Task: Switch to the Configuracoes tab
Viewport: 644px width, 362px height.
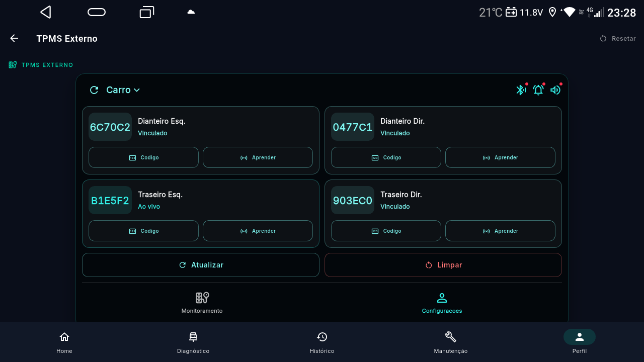Action: pos(442,303)
